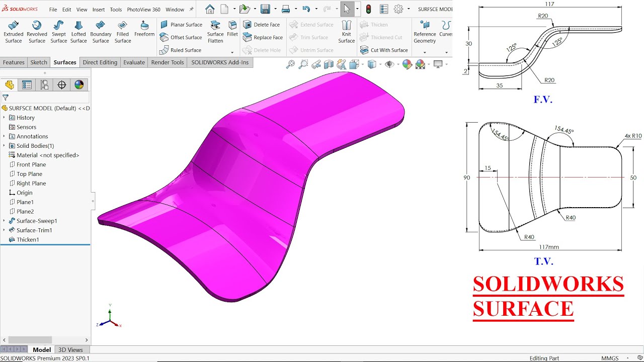Screen dimensions: 644x362
Task: Open the DimXpertManager tab
Action: point(62,85)
